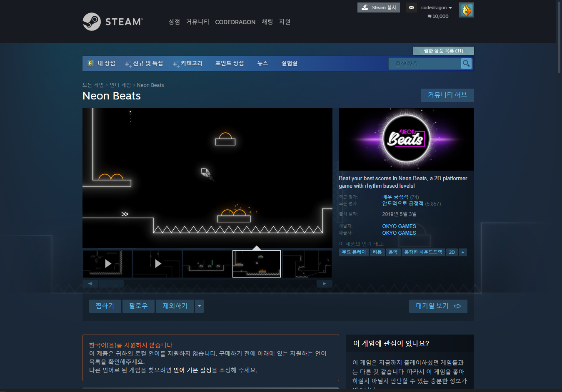Click the Neon Beats breadcrumb link
562x392 pixels.
coord(150,85)
